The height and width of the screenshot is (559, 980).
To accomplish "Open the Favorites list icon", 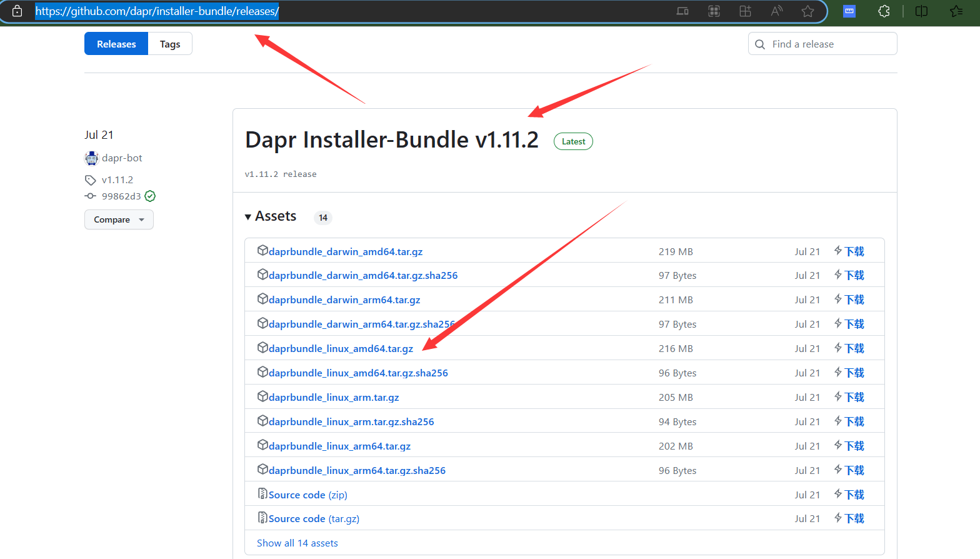I will click(956, 11).
